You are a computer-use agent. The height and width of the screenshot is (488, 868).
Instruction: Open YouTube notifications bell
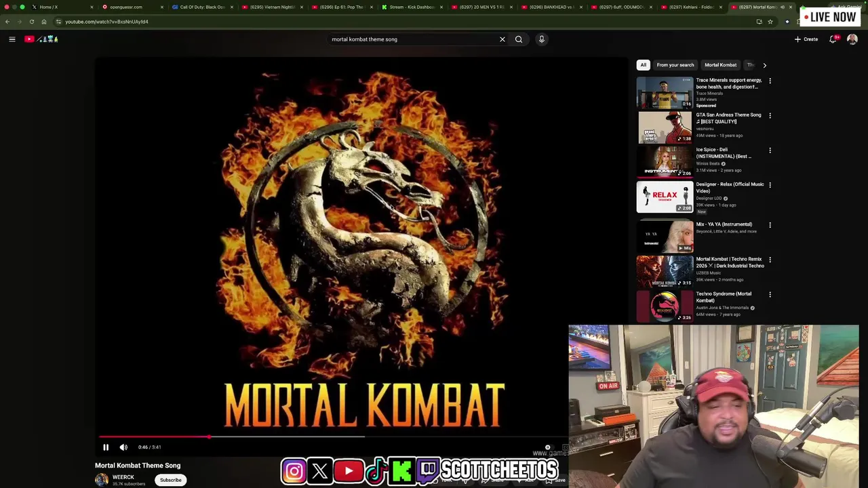[833, 39]
